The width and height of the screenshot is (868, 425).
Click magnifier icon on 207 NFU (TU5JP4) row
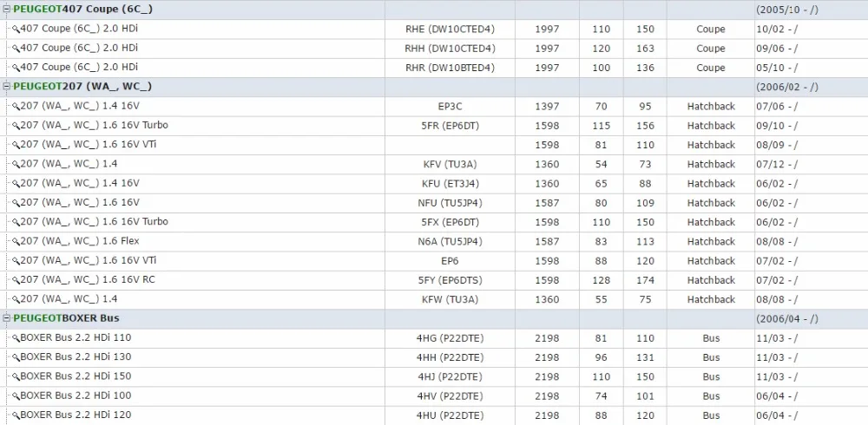[16, 203]
